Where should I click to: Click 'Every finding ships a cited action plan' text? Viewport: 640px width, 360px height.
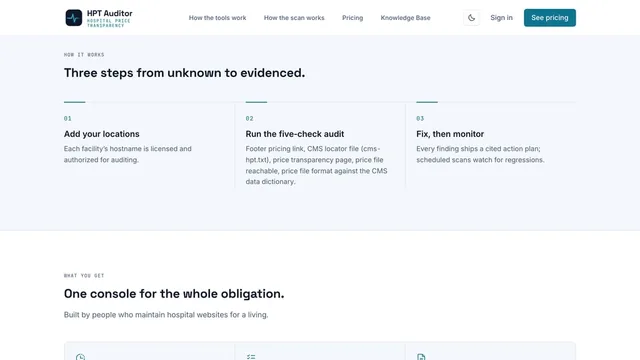point(480,154)
